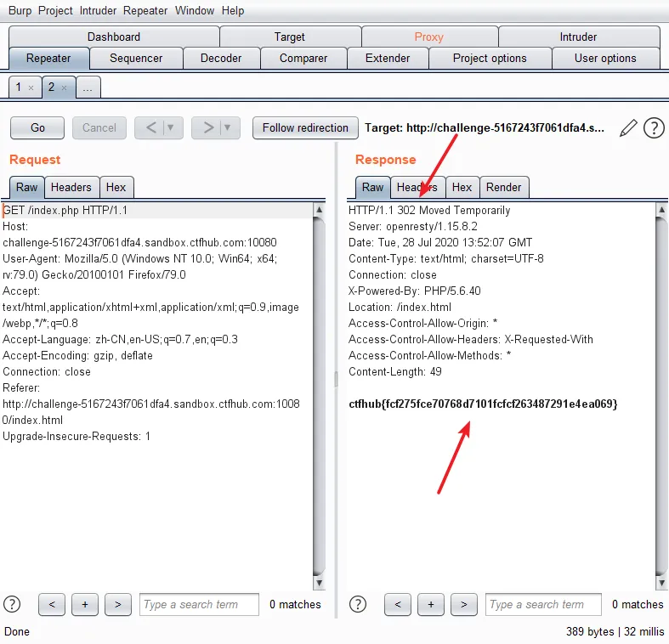Screen dimensions: 669x644
Task: Focus the response search term field
Action: click(543, 604)
